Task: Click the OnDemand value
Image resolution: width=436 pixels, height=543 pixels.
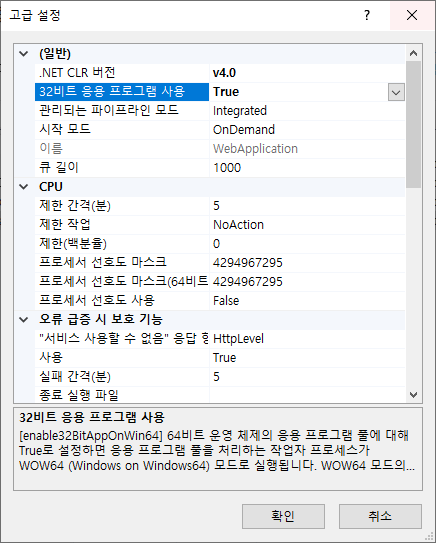Action: tap(244, 130)
